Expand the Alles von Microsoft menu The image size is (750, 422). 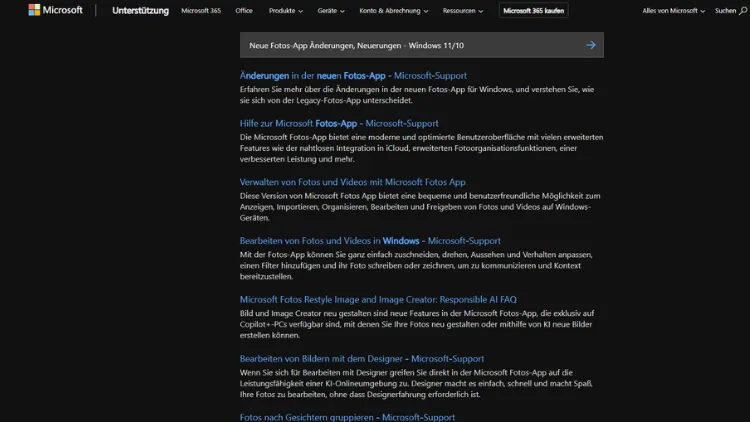click(673, 11)
